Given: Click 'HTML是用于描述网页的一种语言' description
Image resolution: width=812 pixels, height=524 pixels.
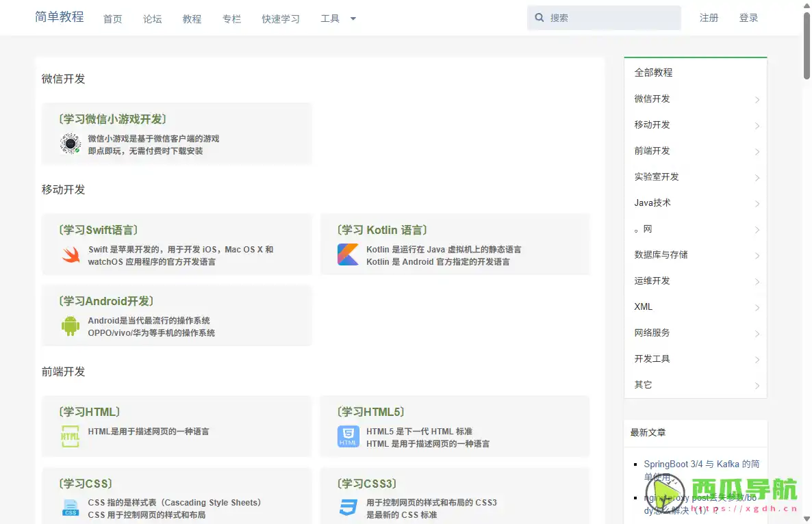Looking at the screenshot, I should click(x=148, y=432).
